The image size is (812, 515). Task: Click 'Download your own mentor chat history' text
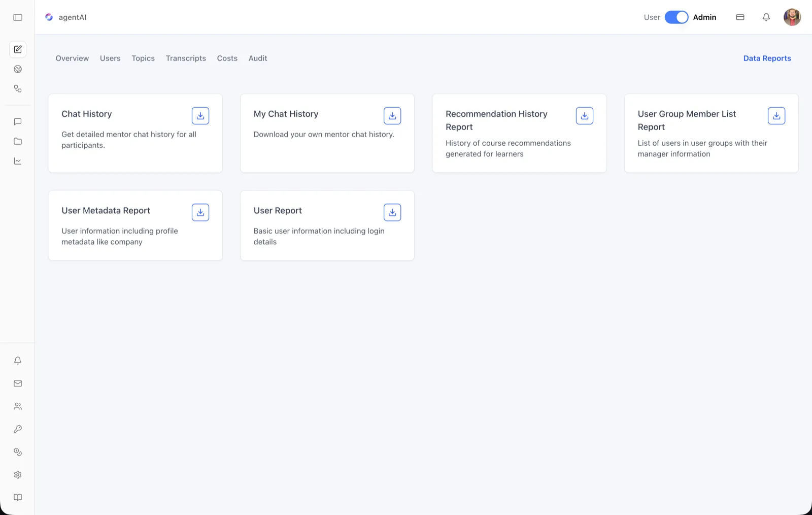(324, 135)
